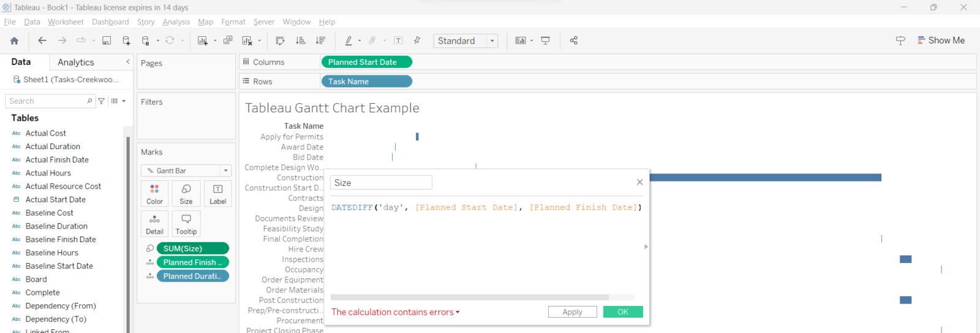Select the Planned Start Date pill in Columns
This screenshot has width=980, height=333.
(x=366, y=62)
